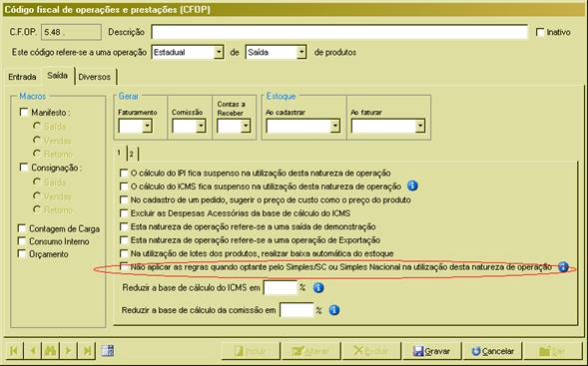The height and width of the screenshot is (366, 588).
Task: Open the Contas a Receber dropdown
Action: click(246, 126)
